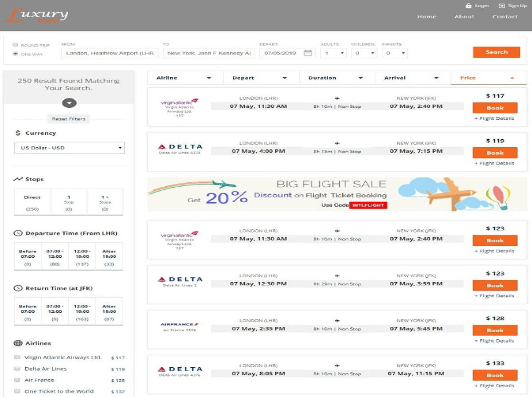532x397 pixels.
Task: Click Reset Filters button
Action: [x=69, y=119]
